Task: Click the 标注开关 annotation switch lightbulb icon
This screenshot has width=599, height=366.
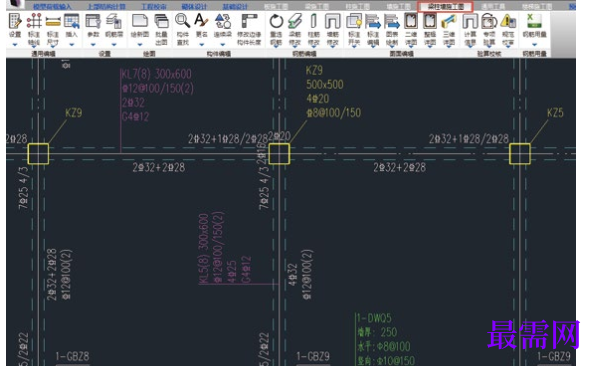Action: [354, 21]
